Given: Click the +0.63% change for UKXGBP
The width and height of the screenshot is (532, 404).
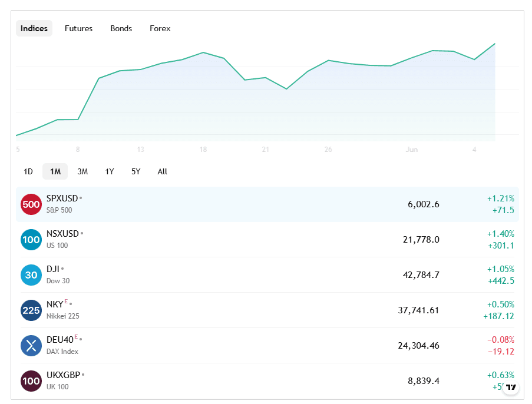Looking at the screenshot, I should click(x=501, y=375).
